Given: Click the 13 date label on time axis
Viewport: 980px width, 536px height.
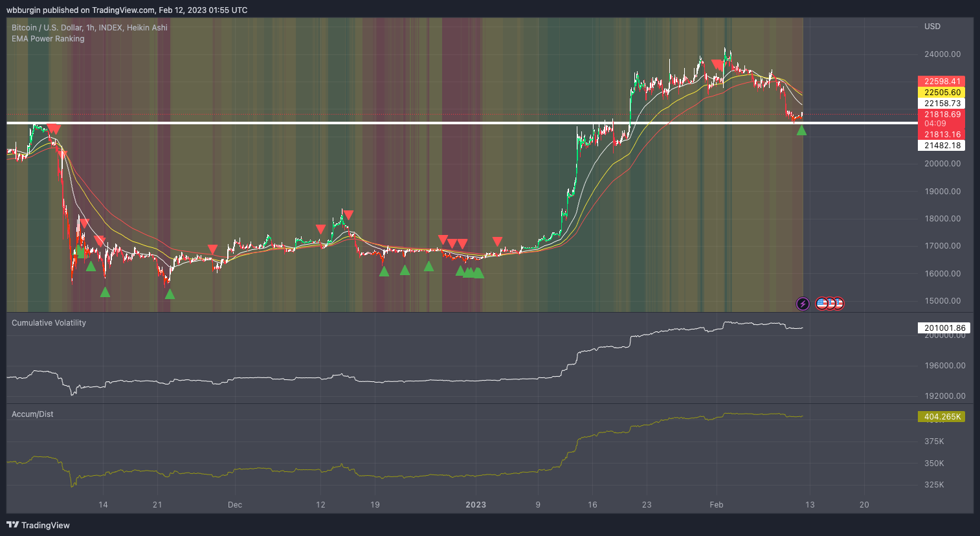Looking at the screenshot, I should point(810,505).
